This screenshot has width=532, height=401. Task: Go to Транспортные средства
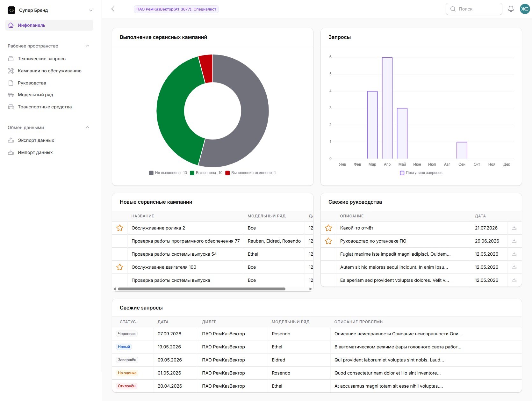point(49,107)
